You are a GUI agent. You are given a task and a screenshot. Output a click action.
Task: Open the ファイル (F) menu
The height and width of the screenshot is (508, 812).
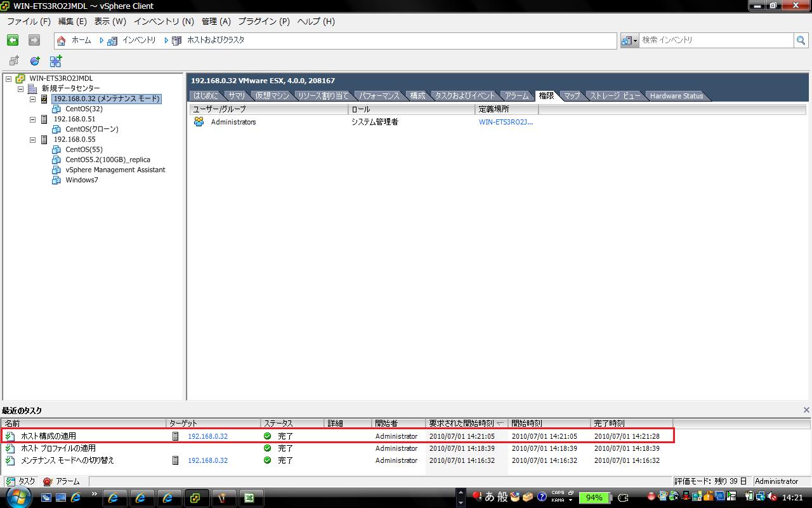(29, 21)
